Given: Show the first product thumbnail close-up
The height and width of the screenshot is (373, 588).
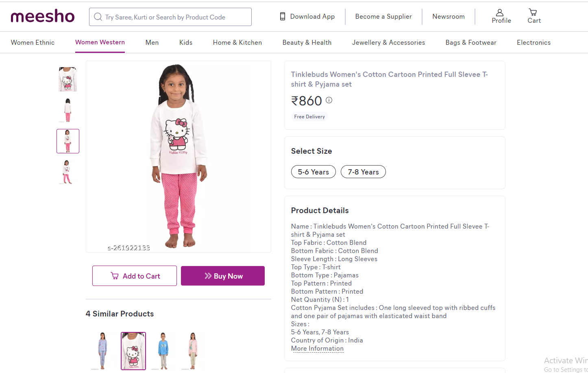Looking at the screenshot, I should [x=68, y=79].
